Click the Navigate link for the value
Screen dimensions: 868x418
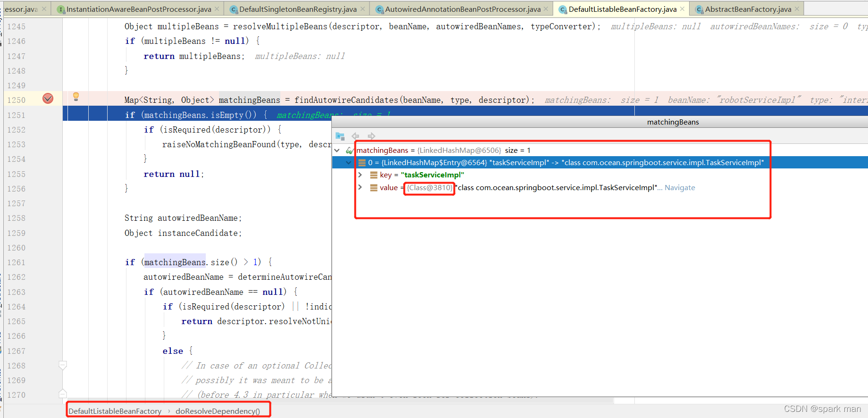pyautogui.click(x=680, y=188)
